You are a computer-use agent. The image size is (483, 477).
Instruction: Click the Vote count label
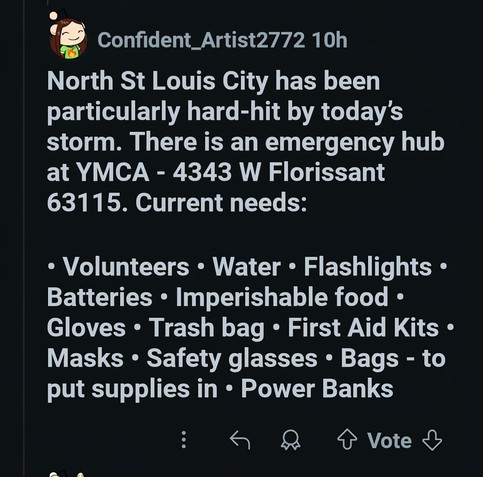389,441
